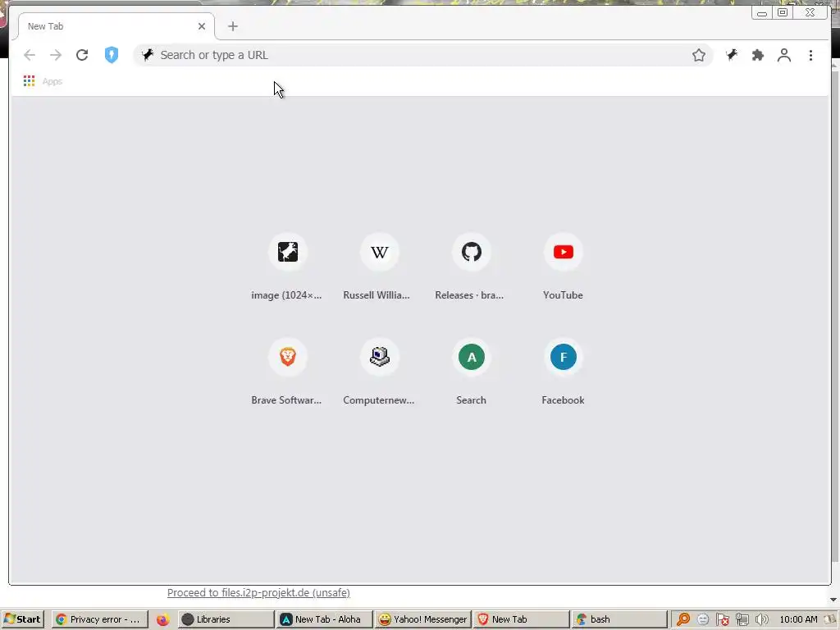Open the green A Search shortcut
840x630 pixels.
pyautogui.click(x=472, y=372)
